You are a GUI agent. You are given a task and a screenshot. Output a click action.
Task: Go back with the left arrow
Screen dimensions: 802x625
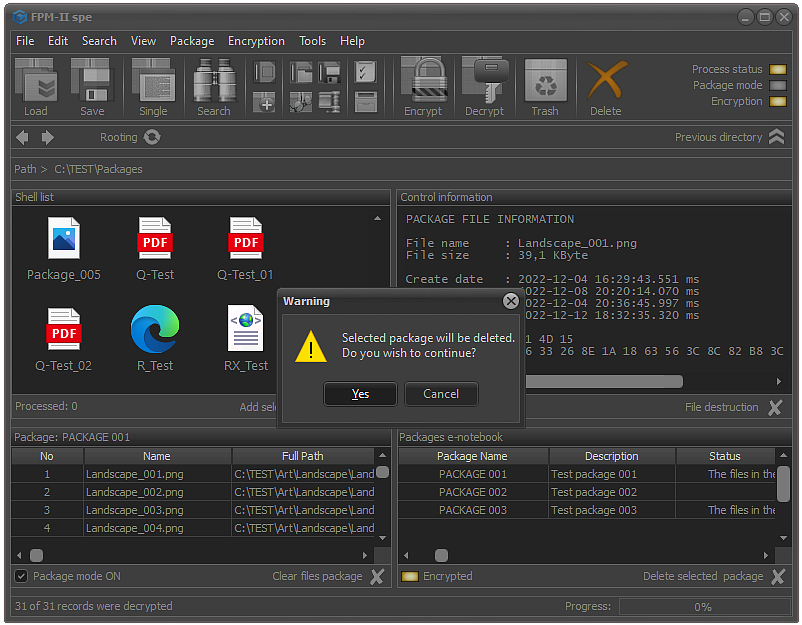pos(23,137)
